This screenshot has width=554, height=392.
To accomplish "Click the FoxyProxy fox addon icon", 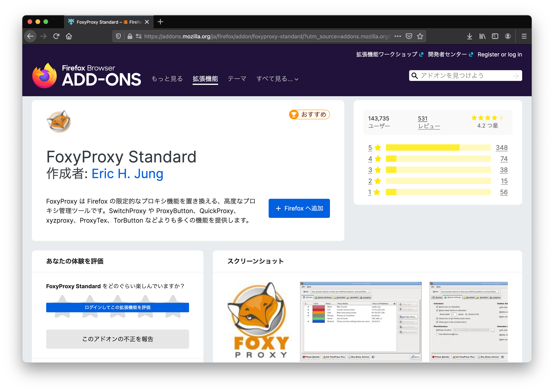I will coord(59,121).
